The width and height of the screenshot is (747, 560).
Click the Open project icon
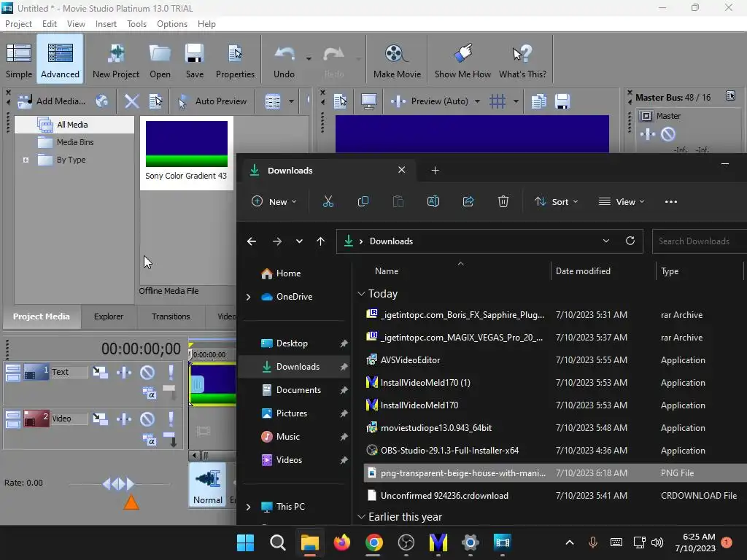pos(160,60)
